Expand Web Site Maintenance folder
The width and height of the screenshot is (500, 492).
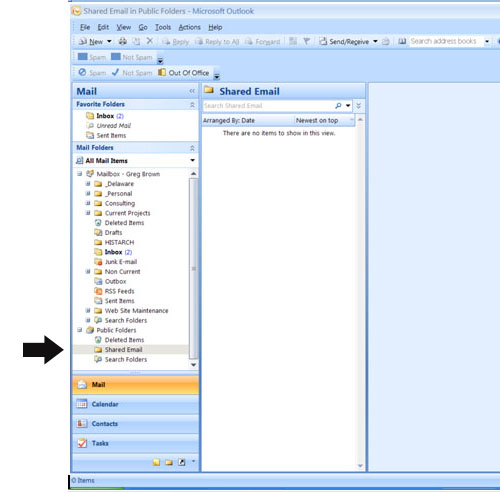tap(88, 310)
